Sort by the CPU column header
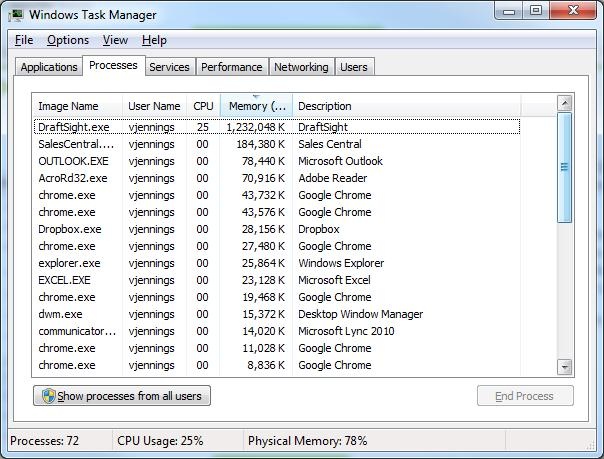This screenshot has width=604, height=459. coord(204,106)
